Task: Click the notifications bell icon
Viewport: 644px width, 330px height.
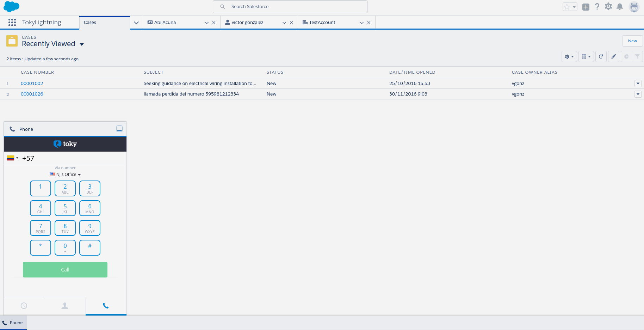Action: 620,7
